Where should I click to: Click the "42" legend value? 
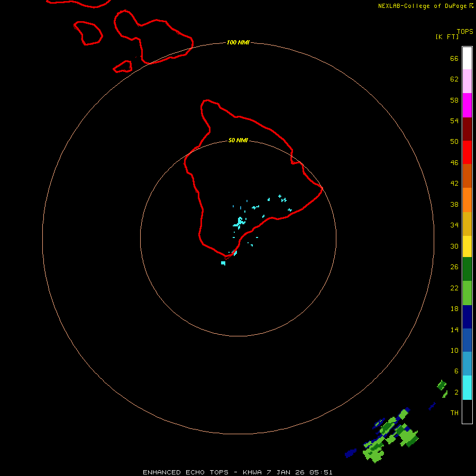(454, 183)
